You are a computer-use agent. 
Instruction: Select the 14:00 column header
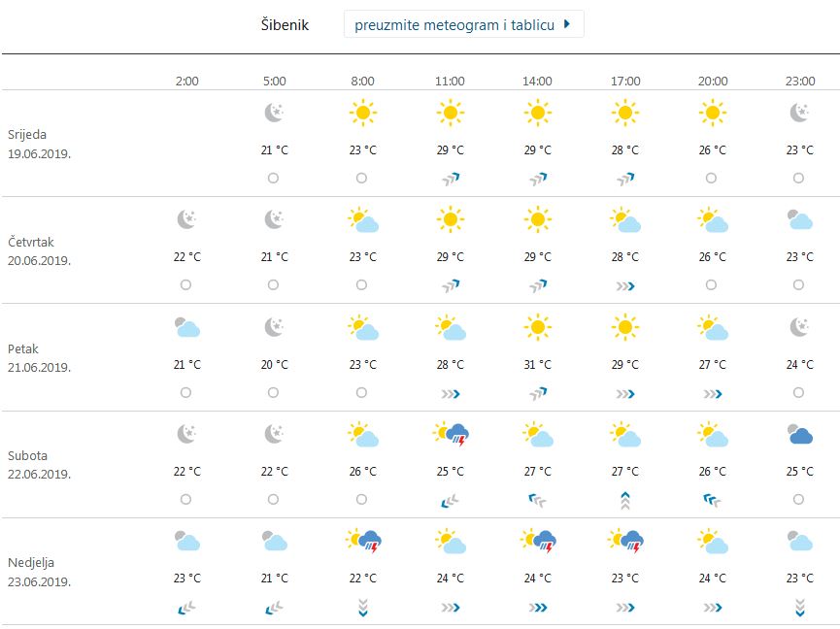point(536,82)
